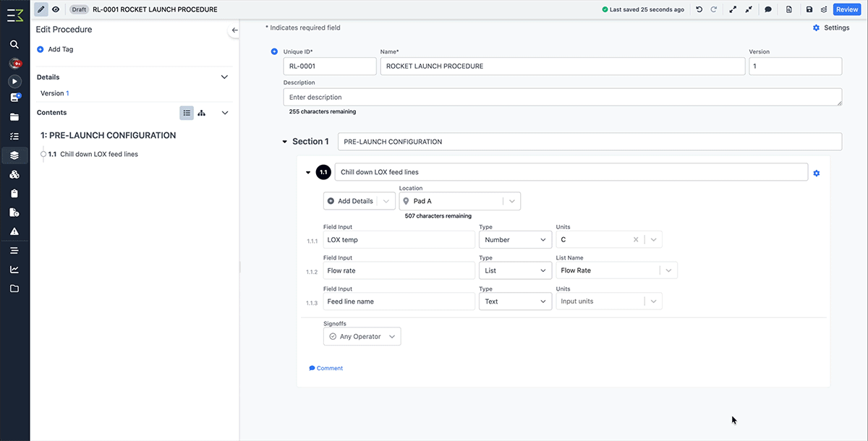Open the Location Pad A dropdown
This screenshot has height=441, width=868.
coord(460,201)
